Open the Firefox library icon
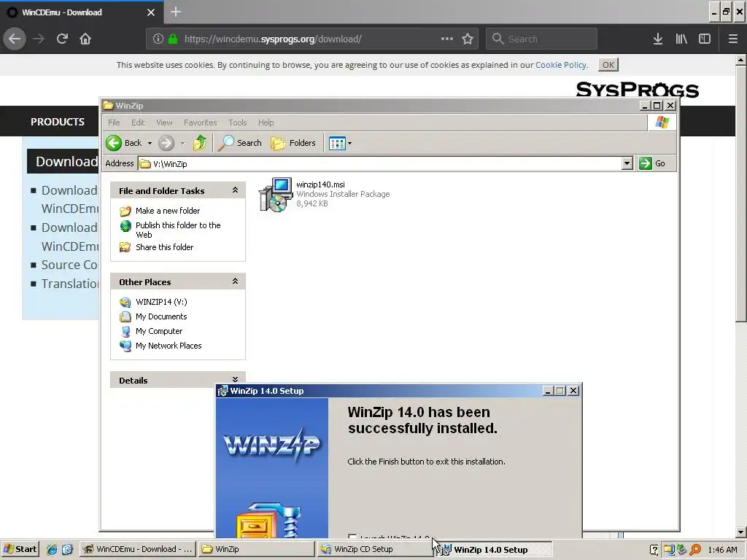Viewport: 747px width, 560px height. (681, 39)
